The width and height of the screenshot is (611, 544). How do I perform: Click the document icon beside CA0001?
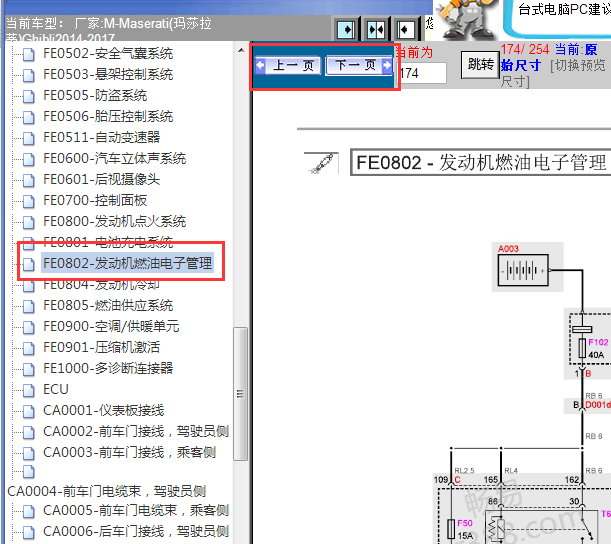(x=28, y=411)
